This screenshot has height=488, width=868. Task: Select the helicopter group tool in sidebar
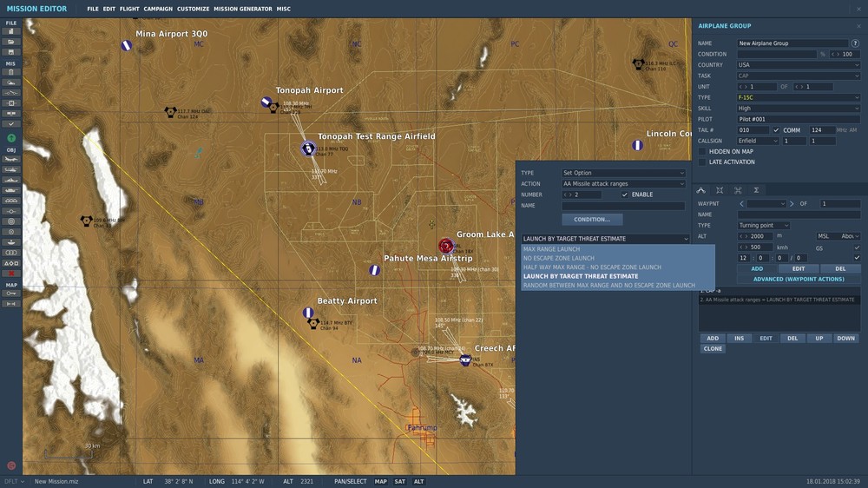[10, 169]
